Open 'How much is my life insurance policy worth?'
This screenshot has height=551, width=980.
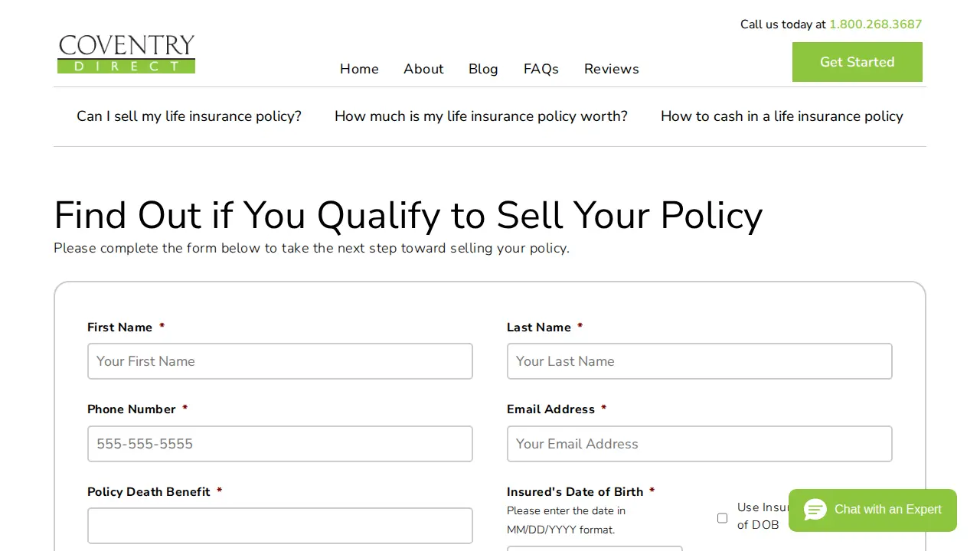click(x=481, y=116)
